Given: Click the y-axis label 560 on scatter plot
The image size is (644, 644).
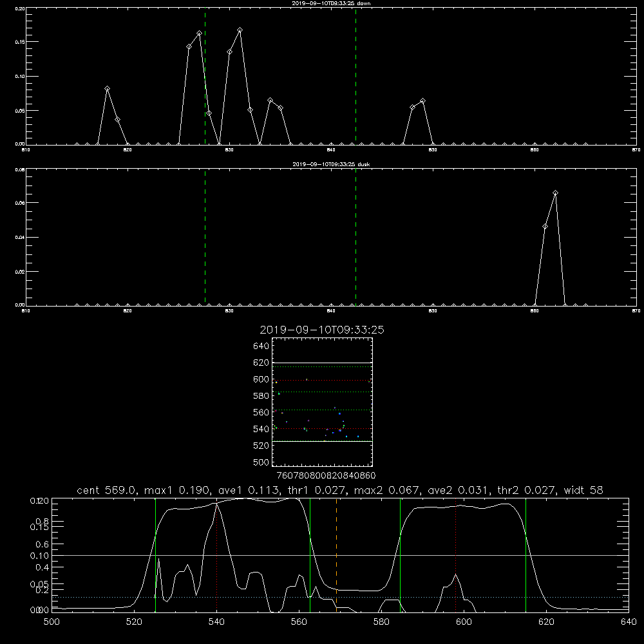Looking at the screenshot, I should [x=261, y=412].
